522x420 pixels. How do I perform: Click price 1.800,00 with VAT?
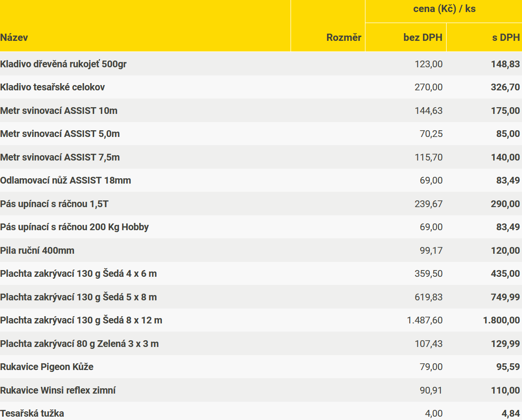click(501, 321)
